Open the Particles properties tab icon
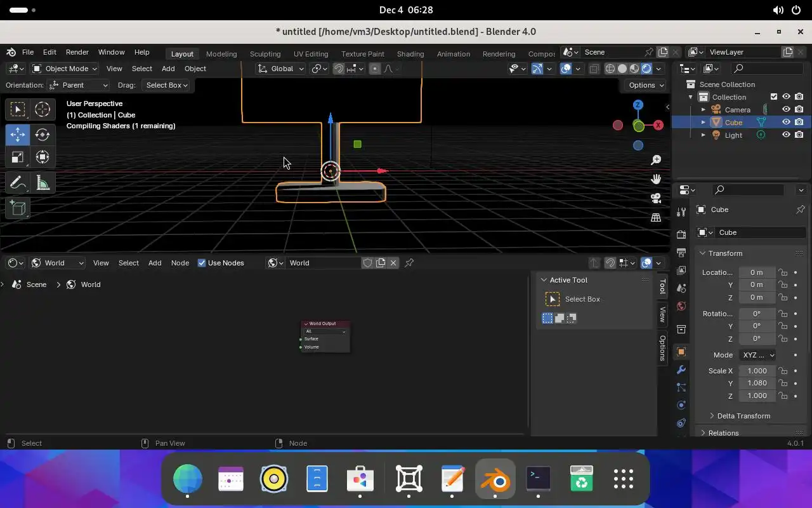Image resolution: width=812 pixels, height=508 pixels. pyautogui.click(x=681, y=387)
